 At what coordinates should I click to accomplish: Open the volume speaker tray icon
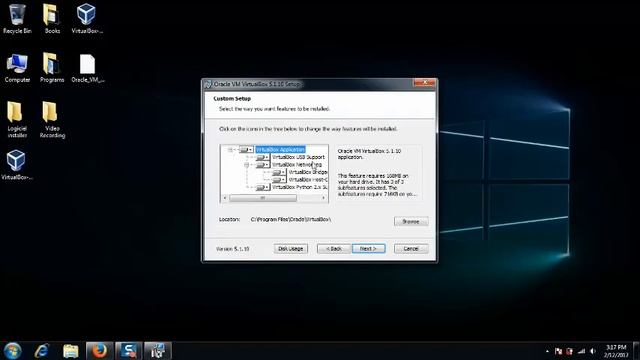(x=593, y=351)
